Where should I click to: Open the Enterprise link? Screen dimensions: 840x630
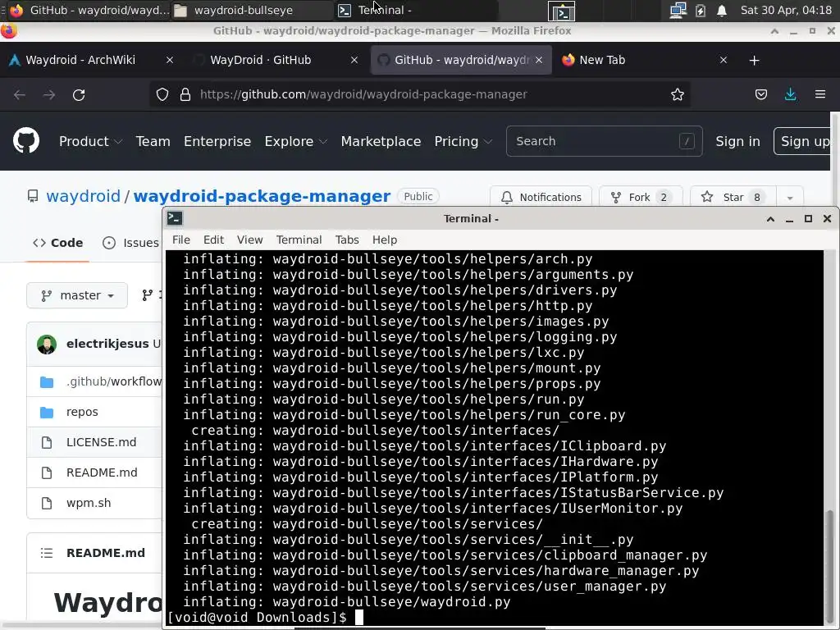point(217,141)
